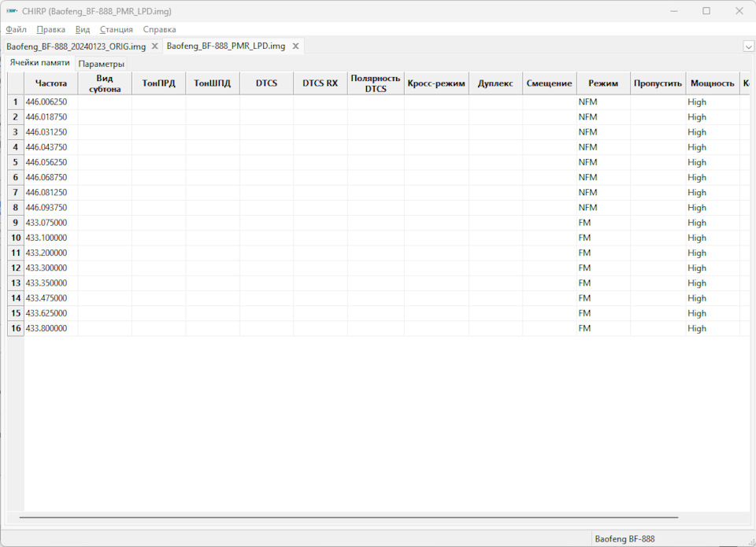Screen dimensions: 756x547
Task: Select the Baofeng_BF-888_PMR_LPD.img tab
Action: coord(226,46)
